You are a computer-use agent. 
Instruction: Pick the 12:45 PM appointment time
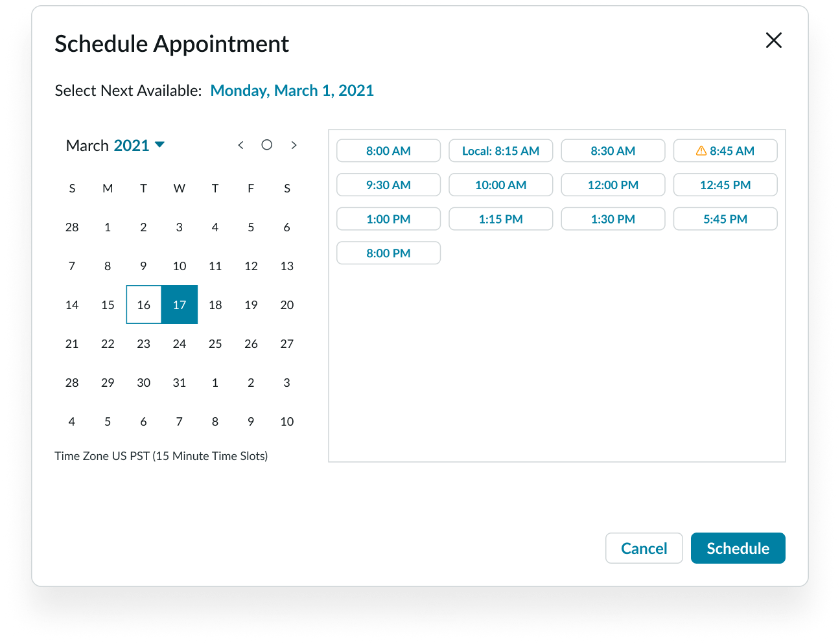725,185
